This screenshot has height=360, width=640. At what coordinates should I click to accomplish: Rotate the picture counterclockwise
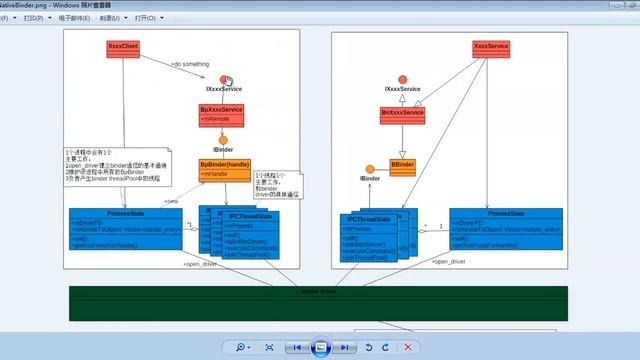(x=369, y=347)
